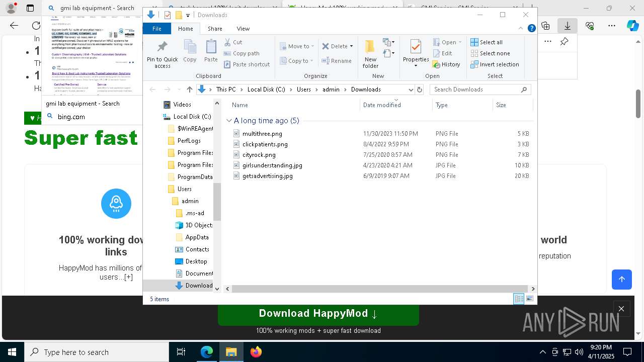Sort files by the Name column
The width and height of the screenshot is (644, 362).
[x=294, y=105]
